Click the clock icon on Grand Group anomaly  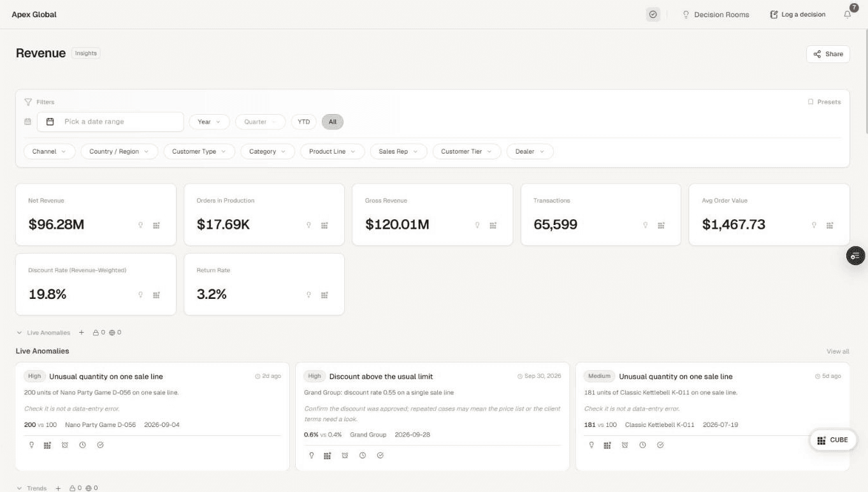pyautogui.click(x=363, y=455)
